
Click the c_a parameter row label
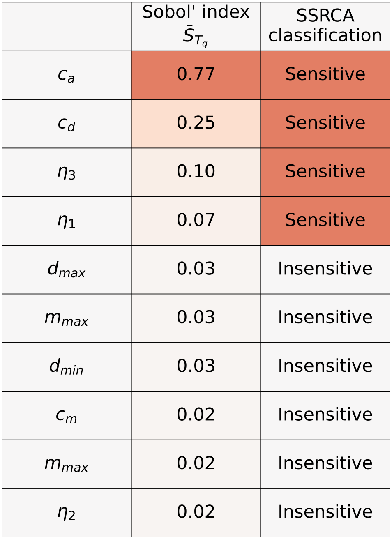point(67,75)
